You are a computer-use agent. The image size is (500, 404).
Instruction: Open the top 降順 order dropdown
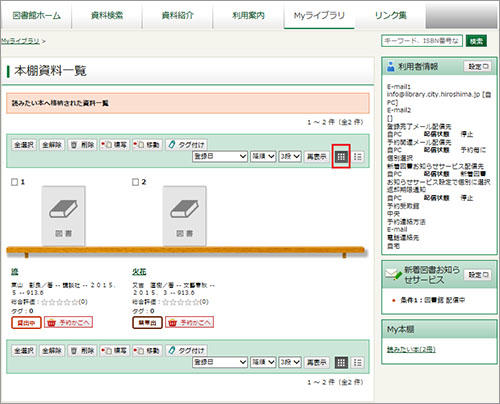263,156
